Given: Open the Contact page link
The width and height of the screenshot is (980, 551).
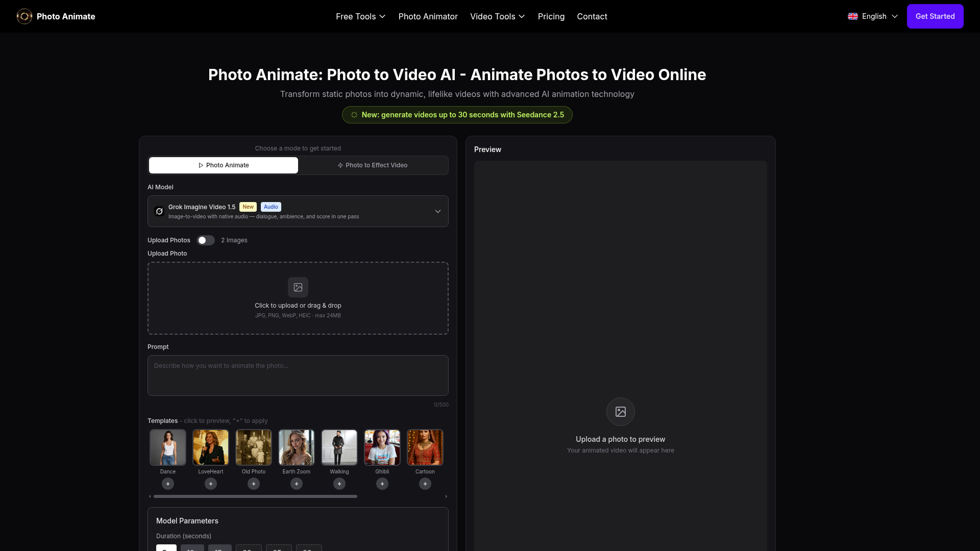Looking at the screenshot, I should (592, 16).
